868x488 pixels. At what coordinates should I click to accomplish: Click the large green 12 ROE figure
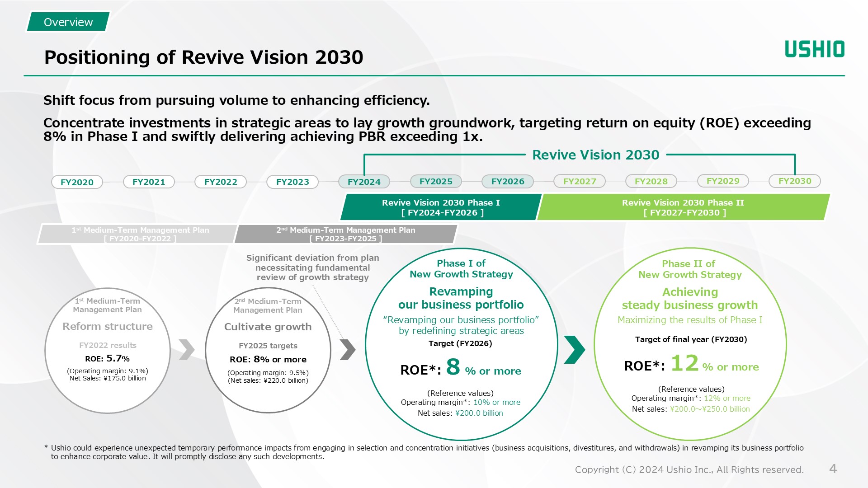point(684,363)
